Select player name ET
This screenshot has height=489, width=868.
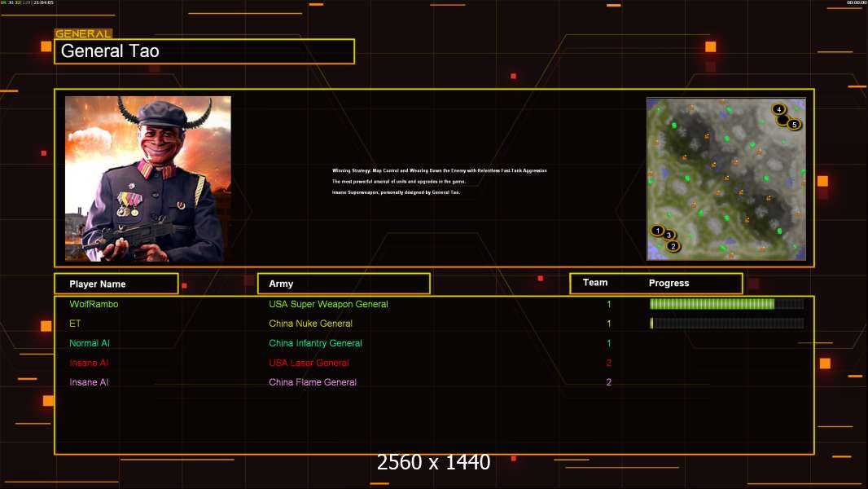tap(75, 324)
